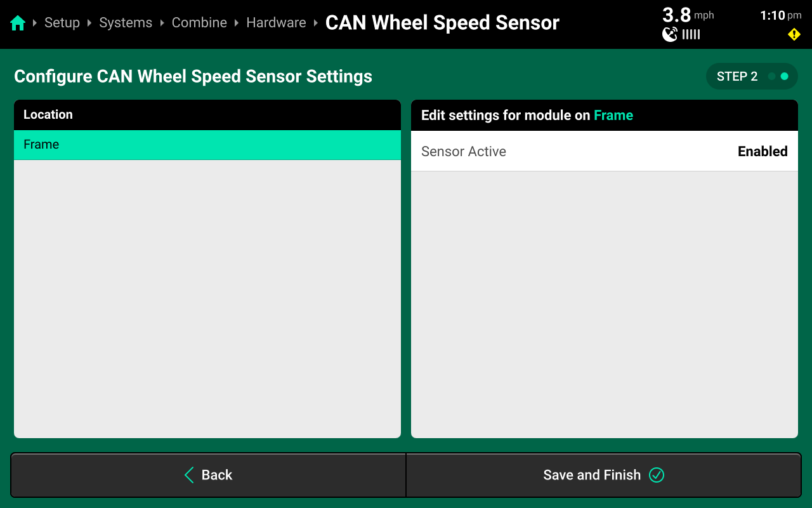Click the breadcrumb arrow before CAN Wheel Speed Sensor
Image resolution: width=812 pixels, height=508 pixels.
click(316, 23)
